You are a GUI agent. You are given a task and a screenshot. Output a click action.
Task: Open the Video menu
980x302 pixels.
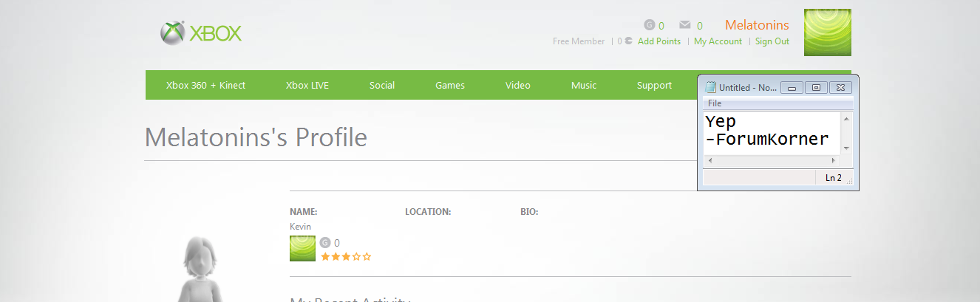pyautogui.click(x=518, y=85)
